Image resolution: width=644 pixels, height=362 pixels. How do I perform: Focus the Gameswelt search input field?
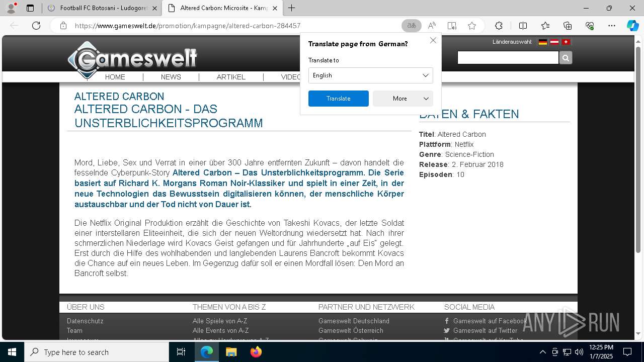coord(508,58)
